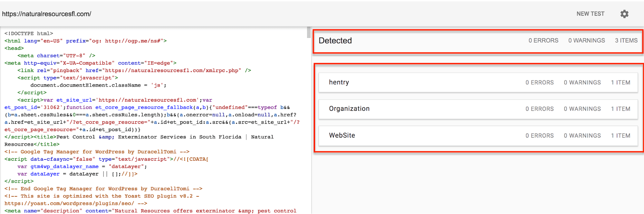Click the pingback xmlrpc.php link line
644x214 pixels.
[x=134, y=70]
